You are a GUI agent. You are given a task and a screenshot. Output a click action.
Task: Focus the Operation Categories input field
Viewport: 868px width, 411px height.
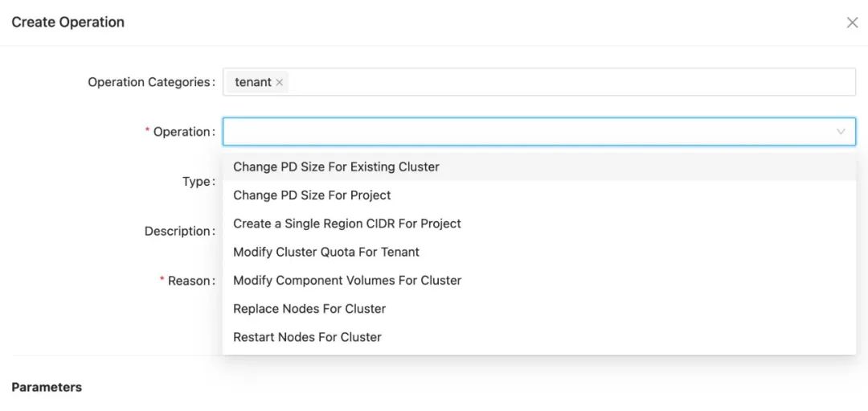pyautogui.click(x=563, y=82)
